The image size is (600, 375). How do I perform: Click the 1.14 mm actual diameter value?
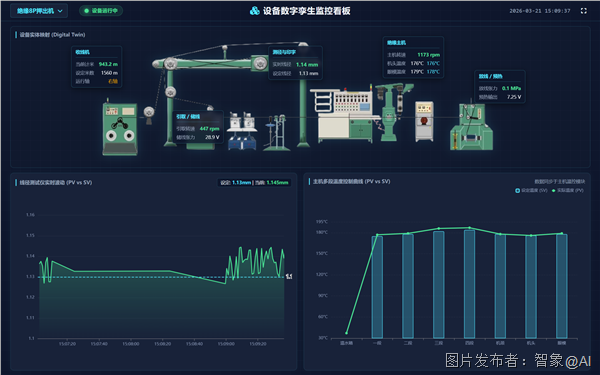(307, 65)
